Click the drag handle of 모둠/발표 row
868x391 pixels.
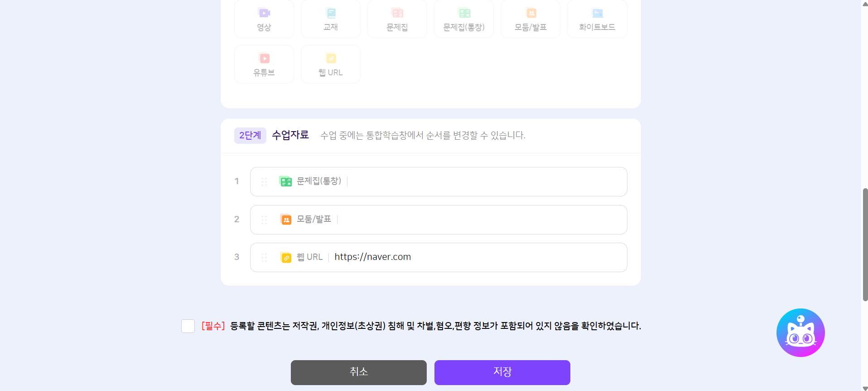click(264, 220)
